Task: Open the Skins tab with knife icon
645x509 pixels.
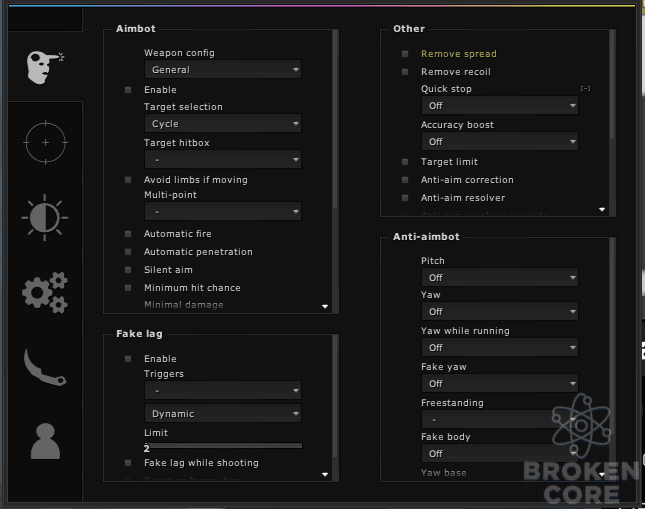Action: [x=45, y=367]
